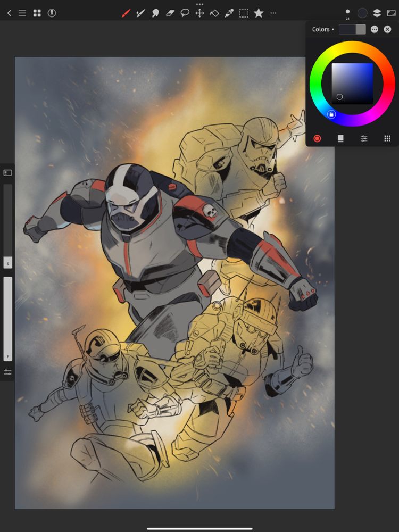Click the iPad home indicator bar
399x532 pixels.
tap(199, 528)
